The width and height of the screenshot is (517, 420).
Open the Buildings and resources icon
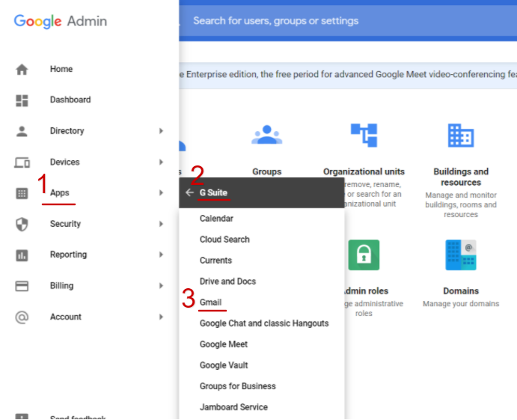461,136
